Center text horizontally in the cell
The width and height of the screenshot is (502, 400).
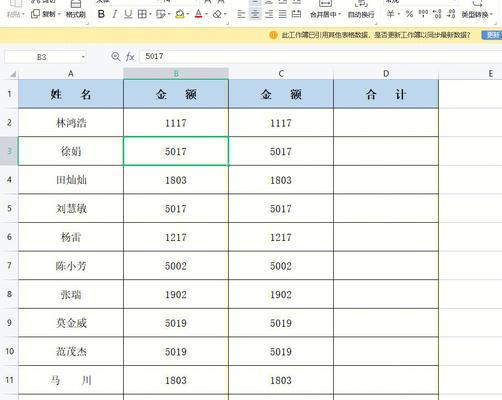[x=255, y=14]
